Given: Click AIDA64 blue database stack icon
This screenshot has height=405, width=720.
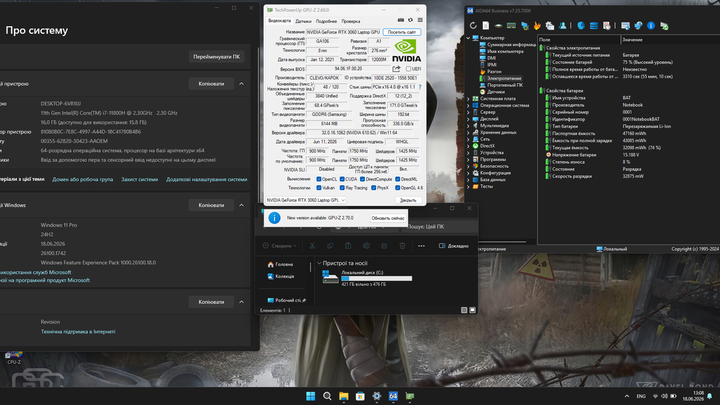Looking at the screenshot, I should 594,26.
